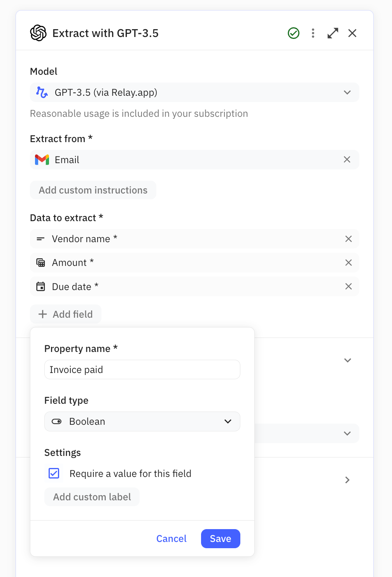Click the OpenAI logo icon in header

[x=38, y=33]
